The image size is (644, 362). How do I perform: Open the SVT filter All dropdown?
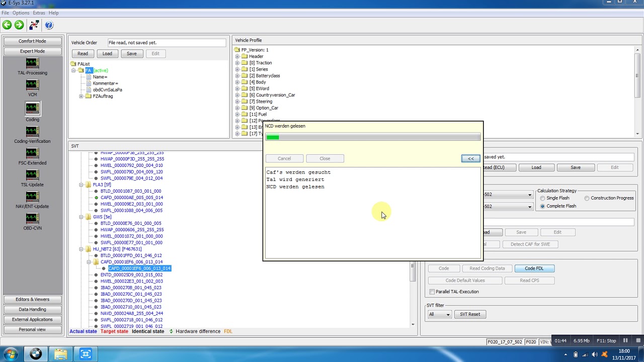pyautogui.click(x=439, y=314)
